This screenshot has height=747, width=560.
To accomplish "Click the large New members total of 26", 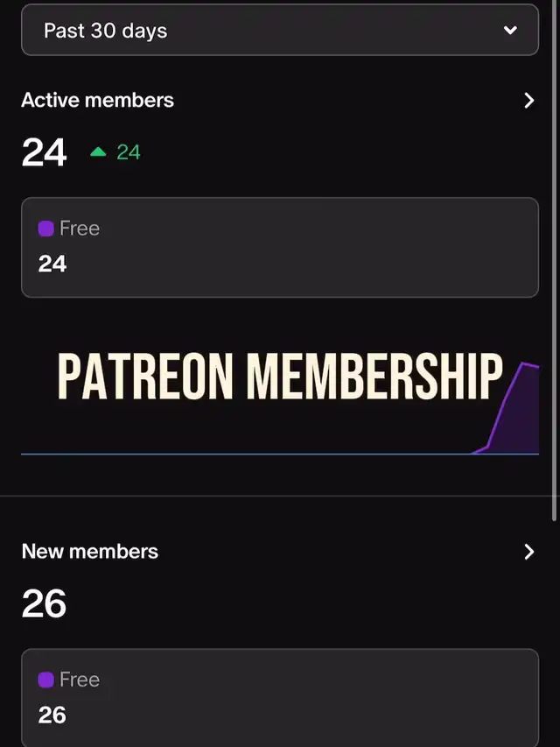I will pyautogui.click(x=44, y=603).
